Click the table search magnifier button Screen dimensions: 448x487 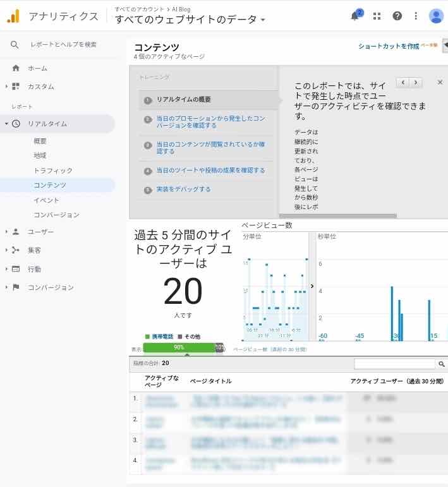pyautogui.click(x=441, y=364)
